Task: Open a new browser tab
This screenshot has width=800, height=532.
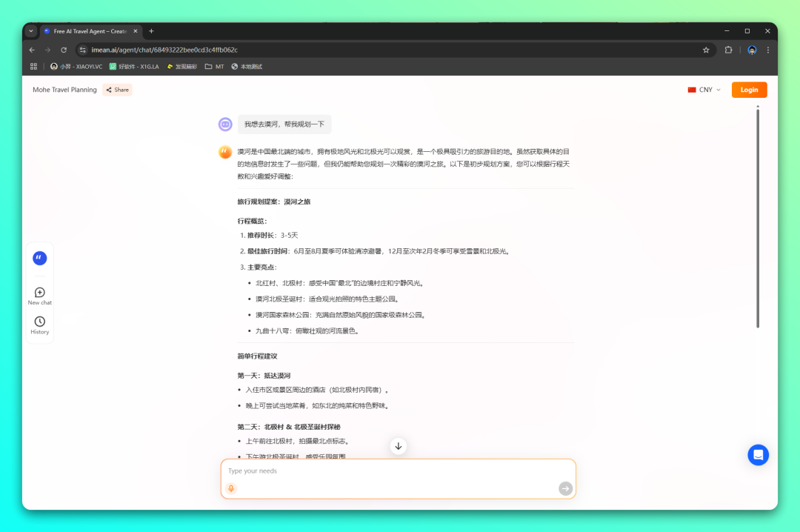Action: click(151, 31)
